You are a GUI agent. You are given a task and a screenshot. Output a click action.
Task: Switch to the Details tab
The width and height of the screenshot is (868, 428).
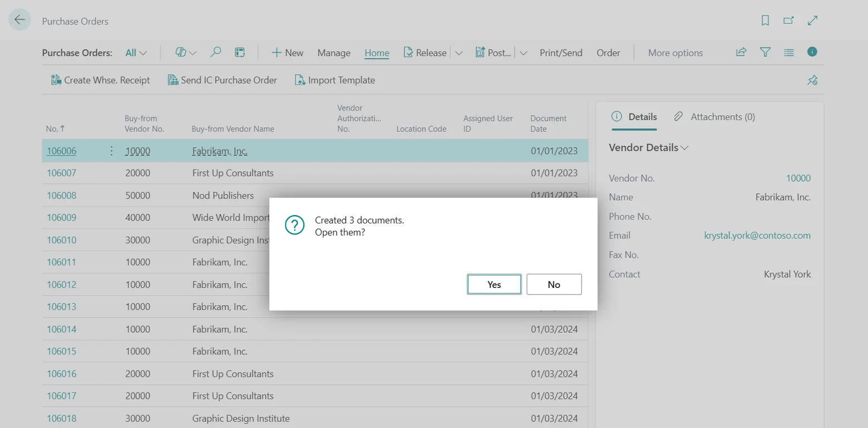(634, 117)
